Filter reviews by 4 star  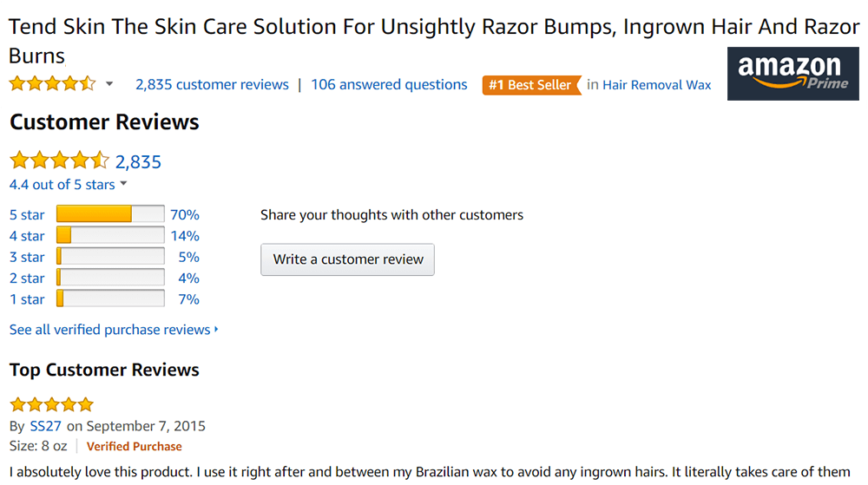pos(27,236)
